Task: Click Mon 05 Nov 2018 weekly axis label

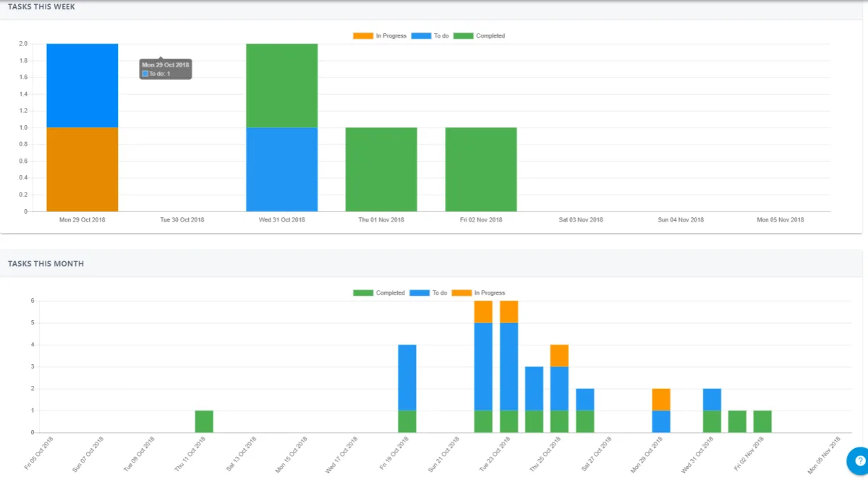Action: [x=780, y=219]
